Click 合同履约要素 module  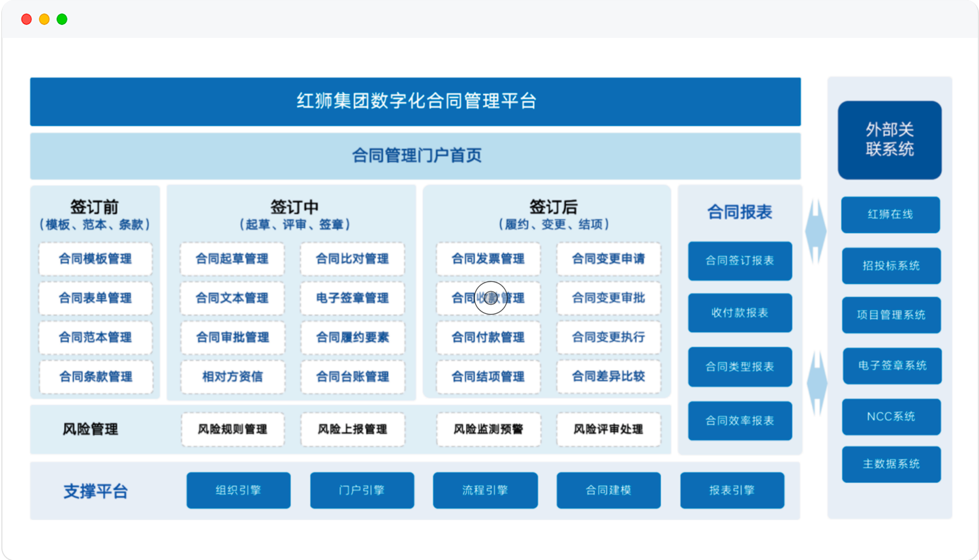[352, 337]
